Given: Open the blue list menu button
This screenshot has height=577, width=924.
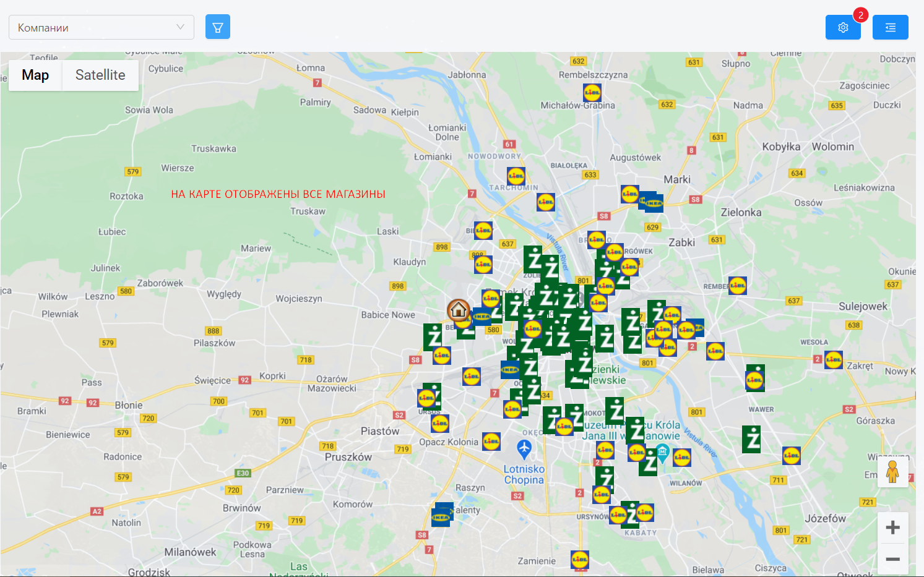Looking at the screenshot, I should pos(891,27).
